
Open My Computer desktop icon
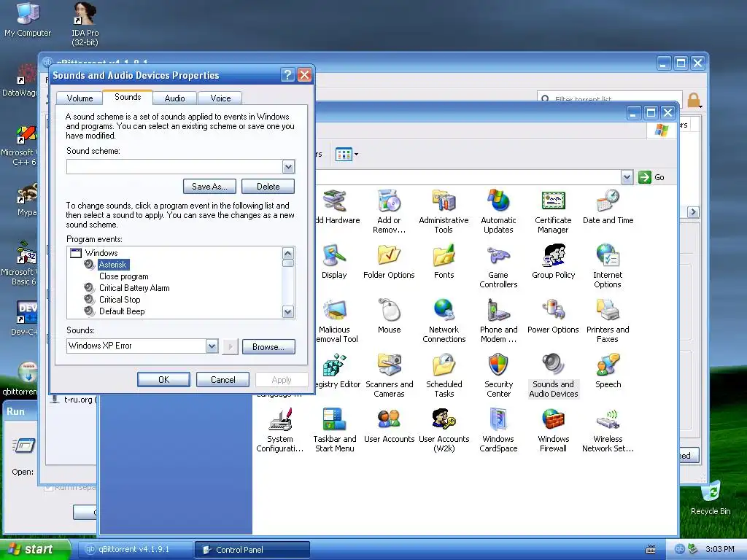28,20
